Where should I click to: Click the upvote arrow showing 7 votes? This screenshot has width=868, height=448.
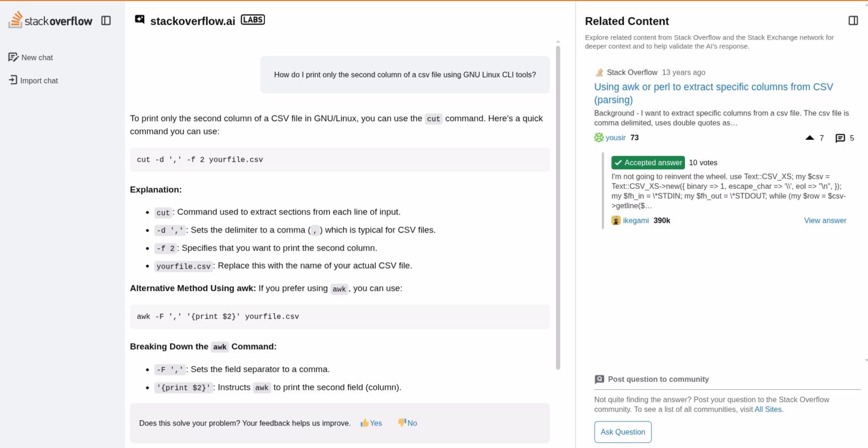(810, 137)
